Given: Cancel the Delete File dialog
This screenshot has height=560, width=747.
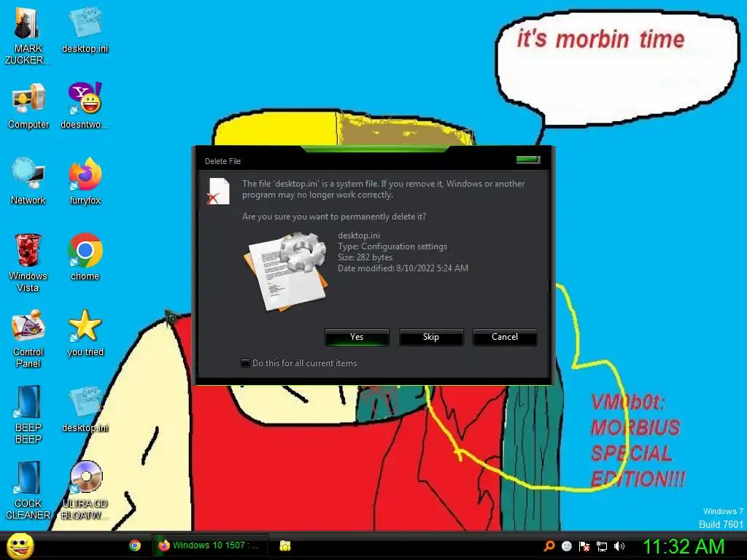Looking at the screenshot, I should pos(505,337).
